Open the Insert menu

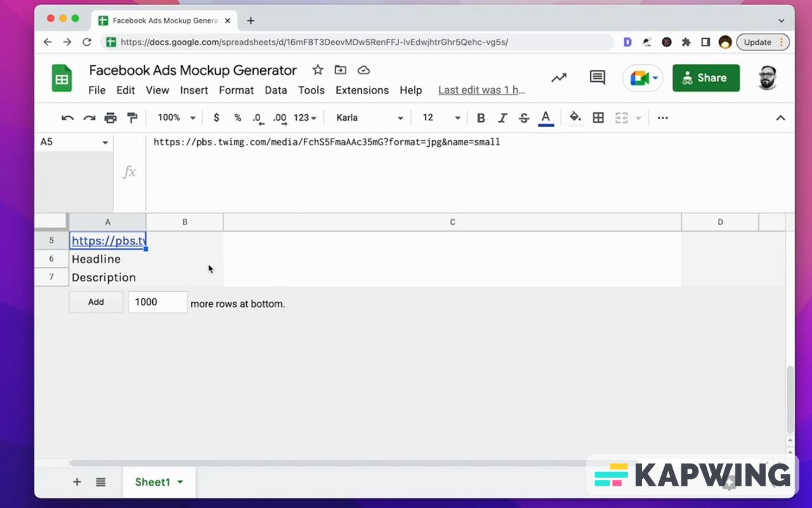point(194,90)
